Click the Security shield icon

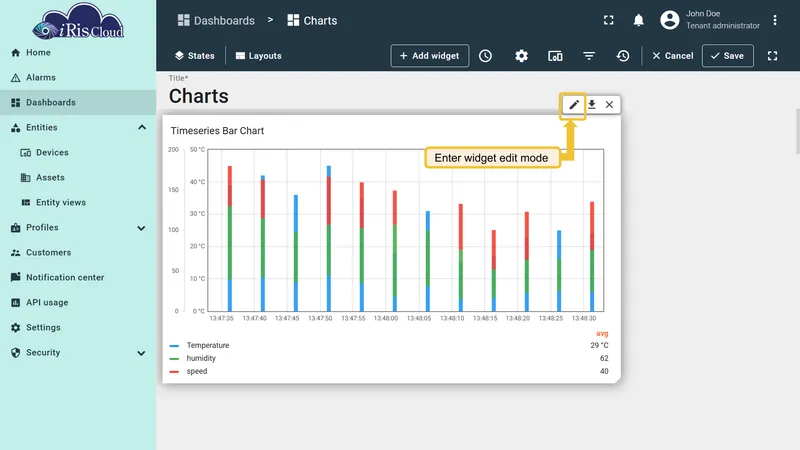15,353
